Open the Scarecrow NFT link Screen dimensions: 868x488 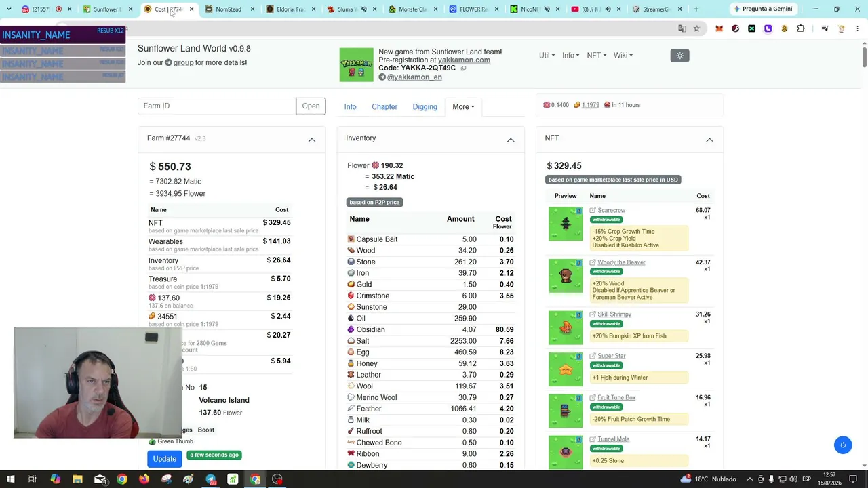pos(611,210)
